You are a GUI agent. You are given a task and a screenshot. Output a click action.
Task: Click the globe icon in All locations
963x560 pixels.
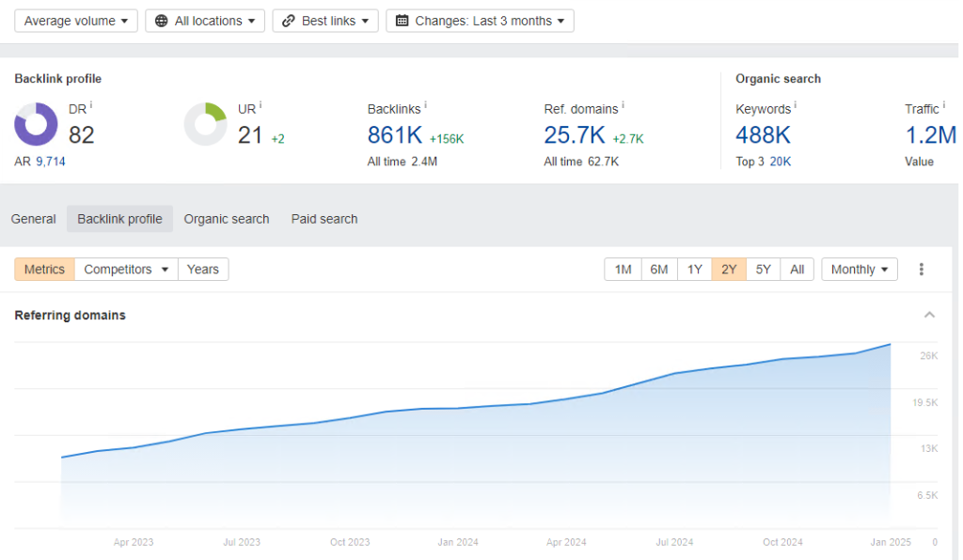[162, 21]
